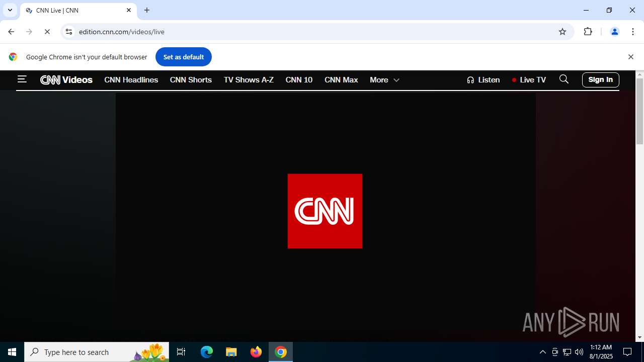
Task: Click Chrome icon on taskbar
Action: [281, 352]
